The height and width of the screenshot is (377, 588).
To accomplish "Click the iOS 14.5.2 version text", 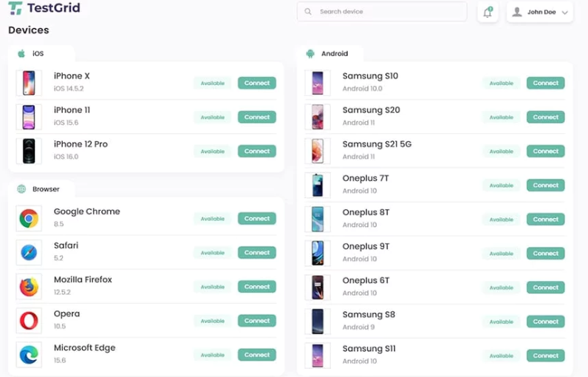I will [x=69, y=89].
